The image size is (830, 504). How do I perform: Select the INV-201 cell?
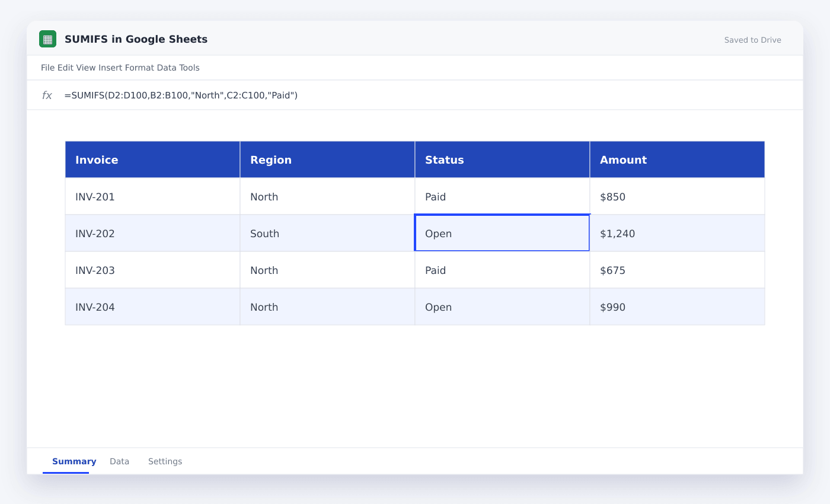tap(152, 196)
